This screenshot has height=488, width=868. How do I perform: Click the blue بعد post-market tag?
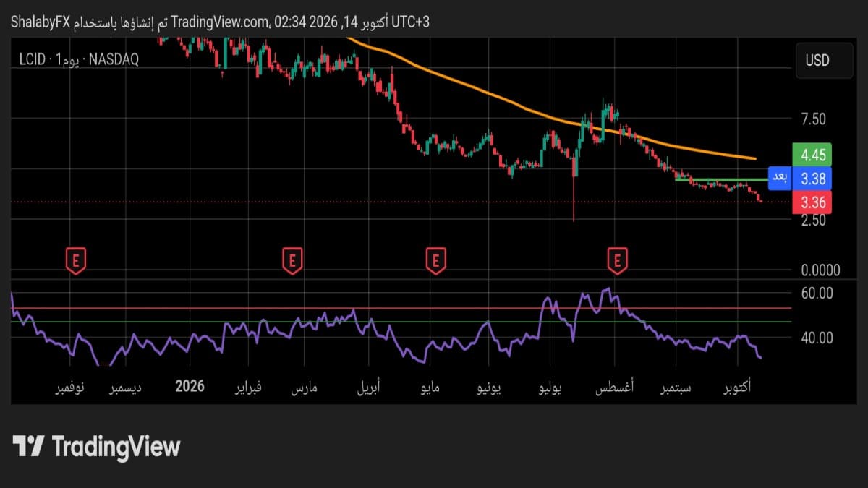tap(779, 178)
